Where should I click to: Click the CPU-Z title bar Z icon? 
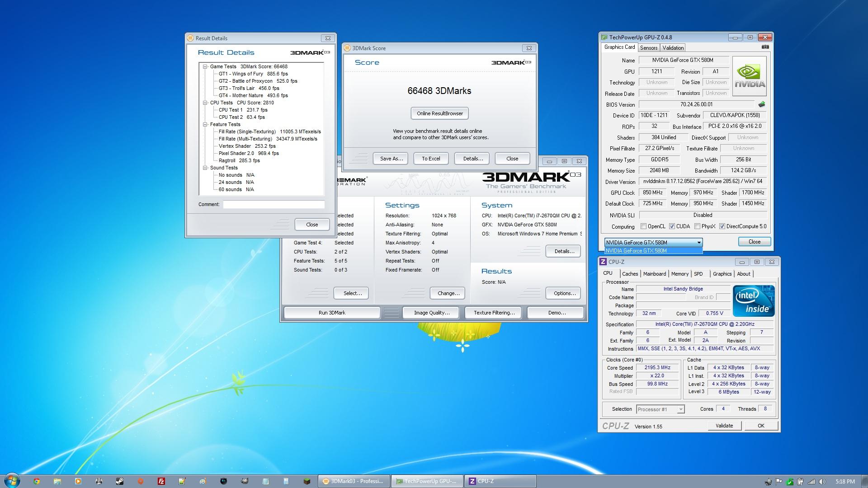[x=603, y=262]
